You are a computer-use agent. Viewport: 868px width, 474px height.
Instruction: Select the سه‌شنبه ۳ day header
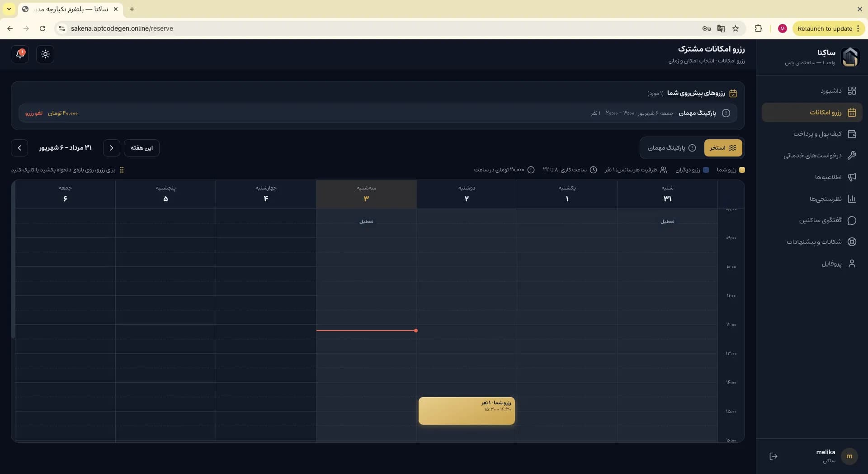point(366,194)
